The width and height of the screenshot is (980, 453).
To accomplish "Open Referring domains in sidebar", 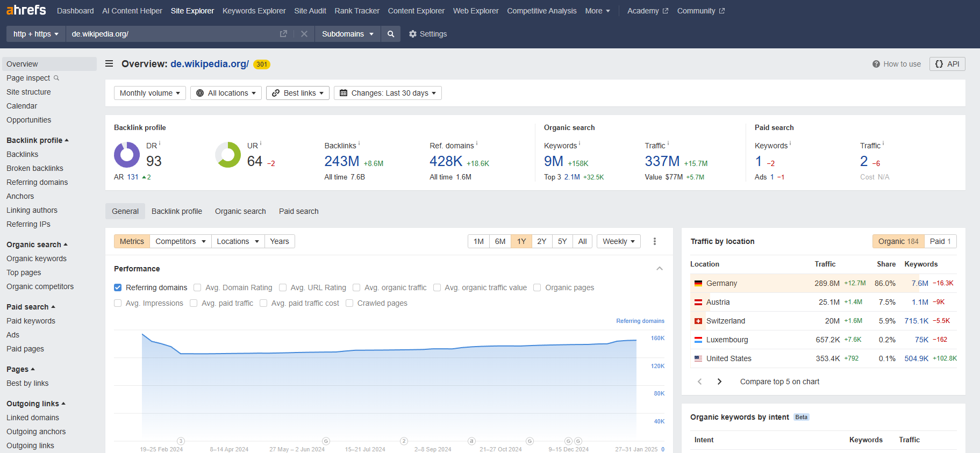I will pyautogui.click(x=37, y=182).
